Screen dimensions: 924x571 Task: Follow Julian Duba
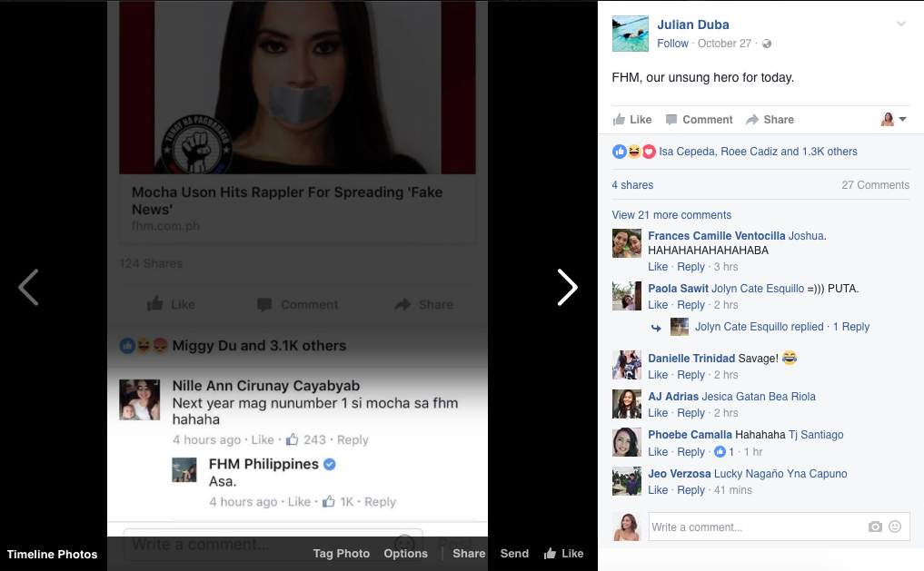click(x=672, y=44)
